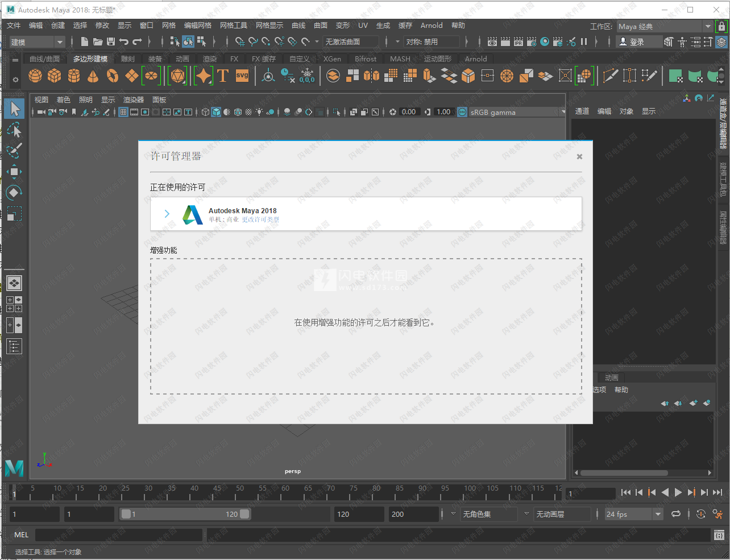730x560 pixels.
Task: Create a polygon cylinder from the shelf
Action: coord(74,76)
